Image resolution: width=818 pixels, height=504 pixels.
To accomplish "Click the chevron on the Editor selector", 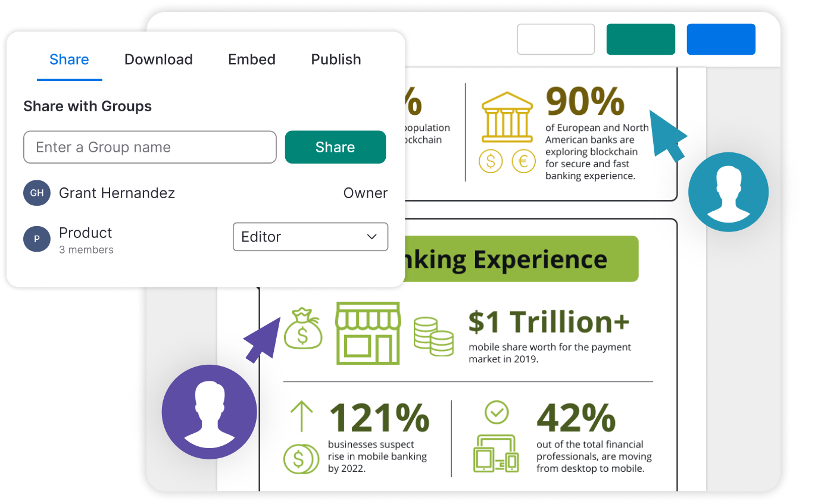I will pyautogui.click(x=372, y=237).
